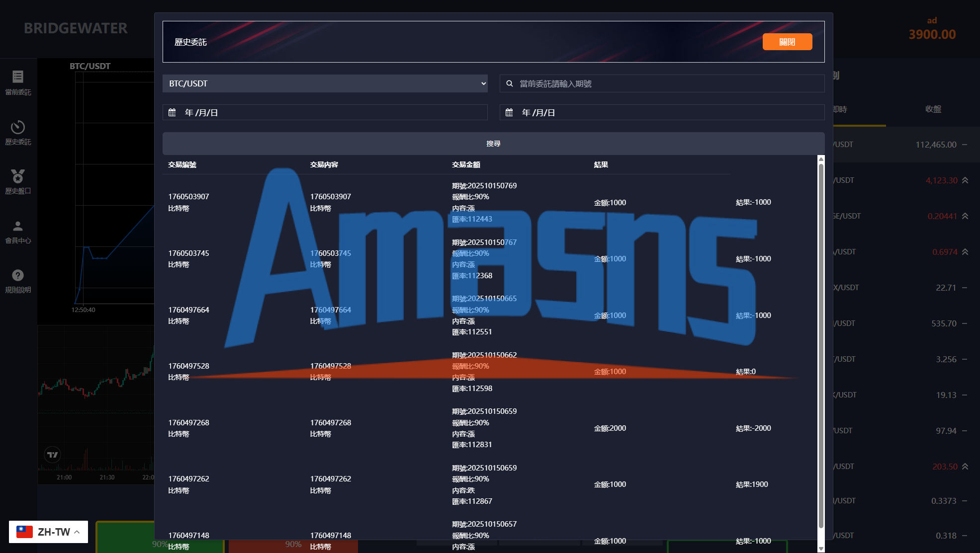Click the search magnifier icon in the period field

click(x=510, y=83)
